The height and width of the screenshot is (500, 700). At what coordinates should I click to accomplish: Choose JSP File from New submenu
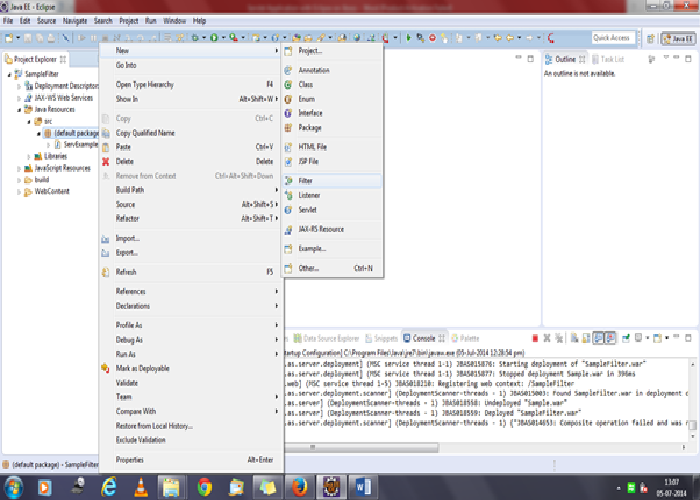[x=332, y=161]
